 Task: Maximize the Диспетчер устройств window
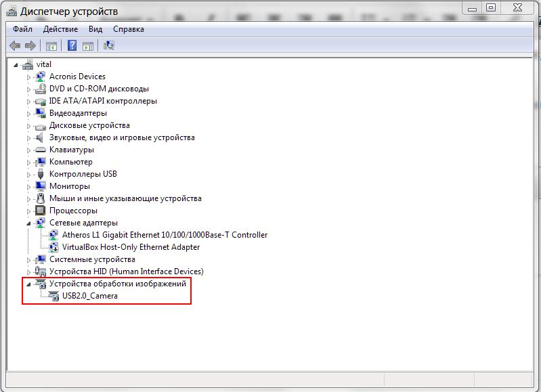click(x=491, y=7)
